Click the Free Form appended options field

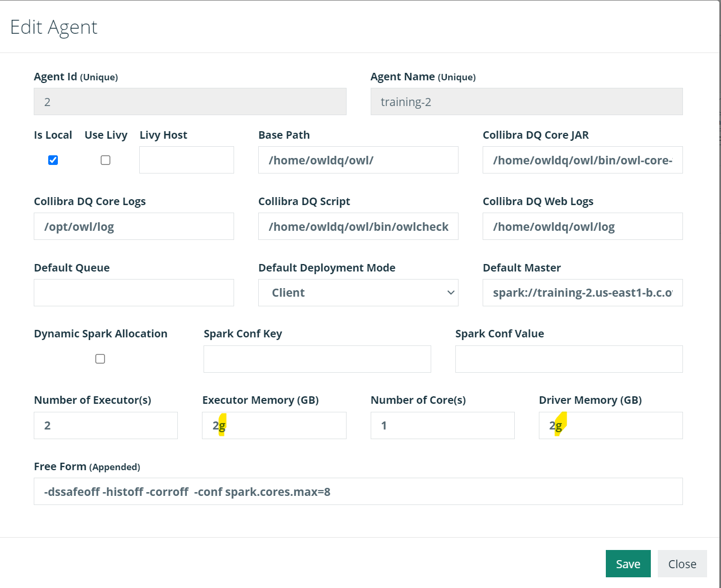tap(358, 491)
